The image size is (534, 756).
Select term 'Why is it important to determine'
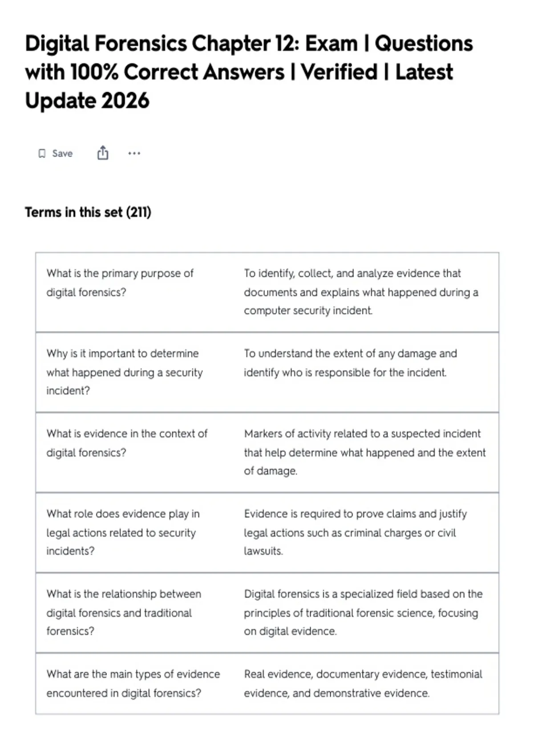[x=125, y=372]
